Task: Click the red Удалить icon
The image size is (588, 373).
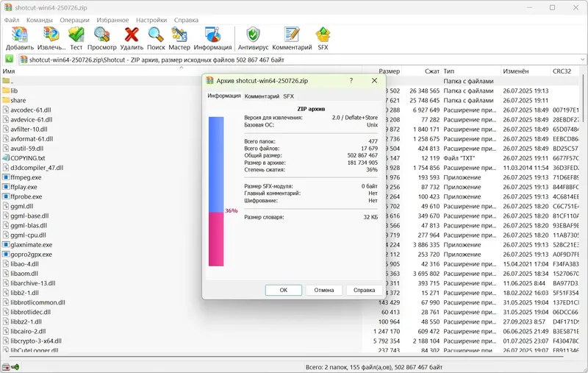Action: pyautogui.click(x=132, y=35)
